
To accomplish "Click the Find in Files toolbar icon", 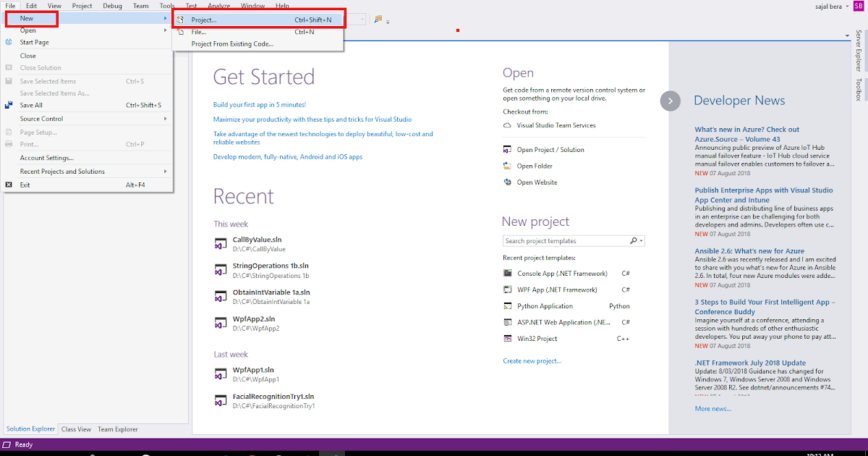I will [x=380, y=19].
